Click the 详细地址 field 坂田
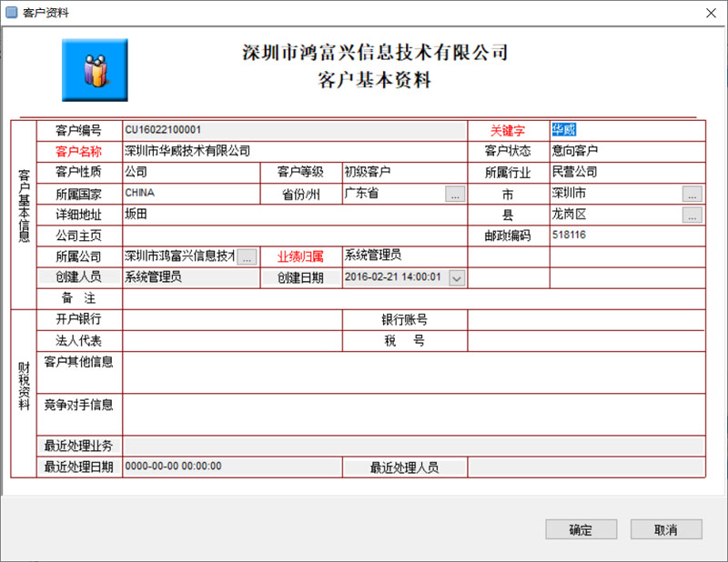This screenshot has height=562, width=728. click(x=295, y=215)
